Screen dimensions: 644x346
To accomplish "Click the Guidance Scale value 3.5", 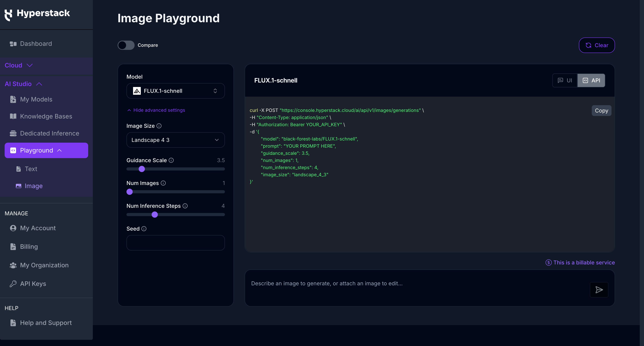I will [221, 160].
